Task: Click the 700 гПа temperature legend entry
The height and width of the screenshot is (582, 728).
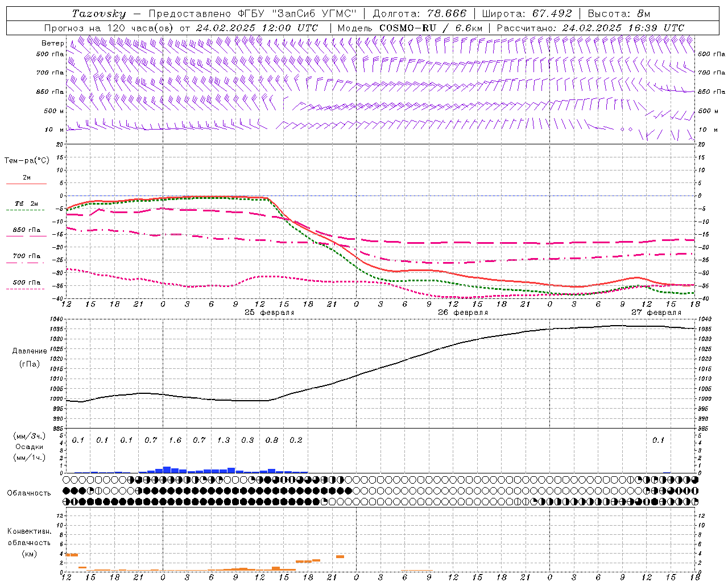Action: coord(26,258)
